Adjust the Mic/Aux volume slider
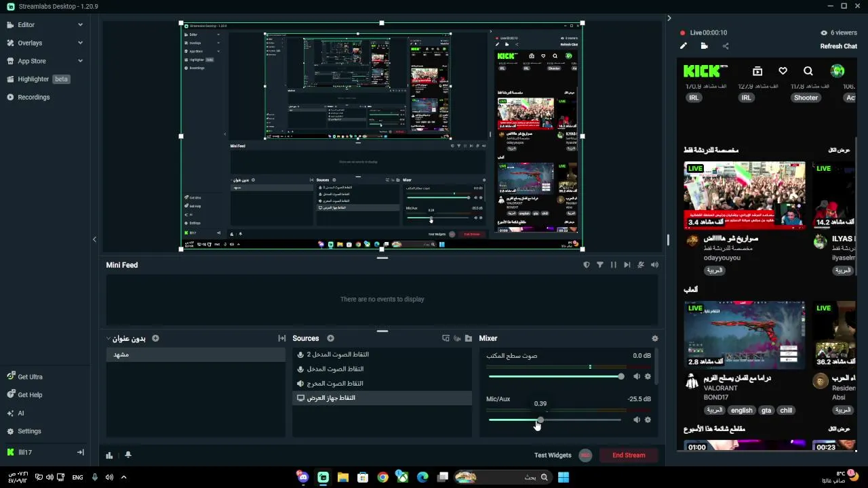This screenshot has height=488, width=868. (555, 420)
